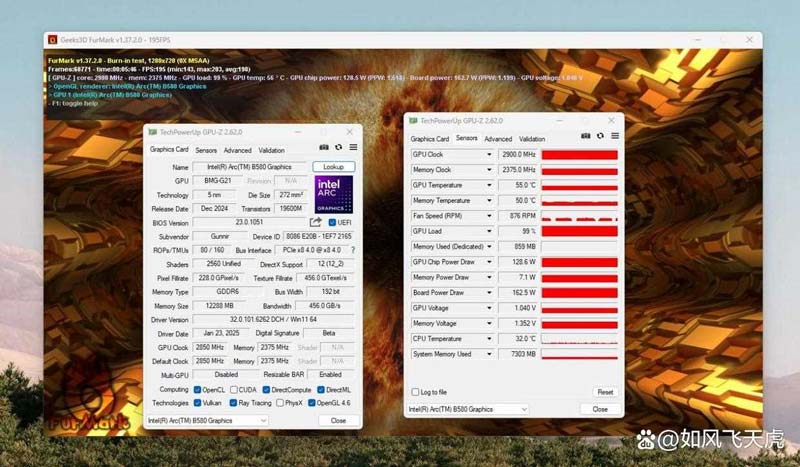Screen dimensions: 800x467
Task: Click the GPU Load red graph bar
Action: point(579,231)
